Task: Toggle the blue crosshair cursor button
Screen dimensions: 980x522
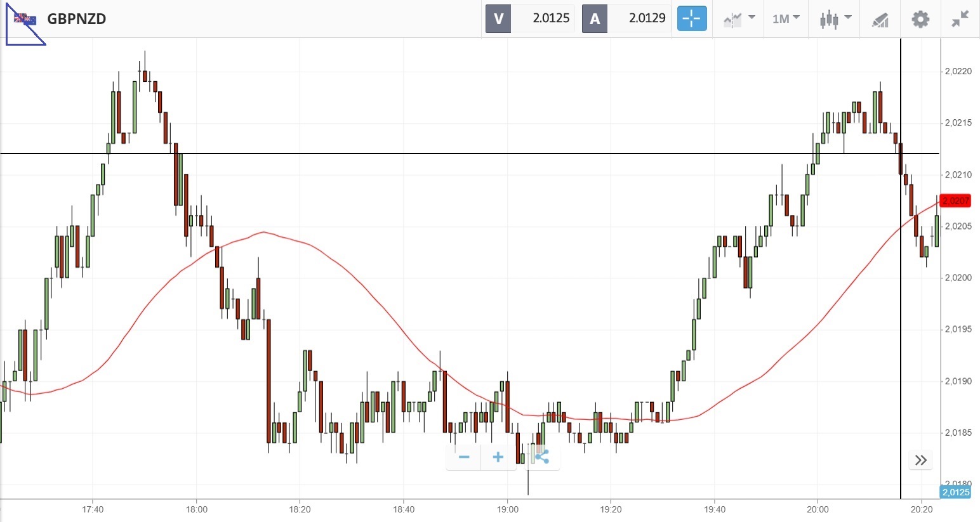Action: 691,18
